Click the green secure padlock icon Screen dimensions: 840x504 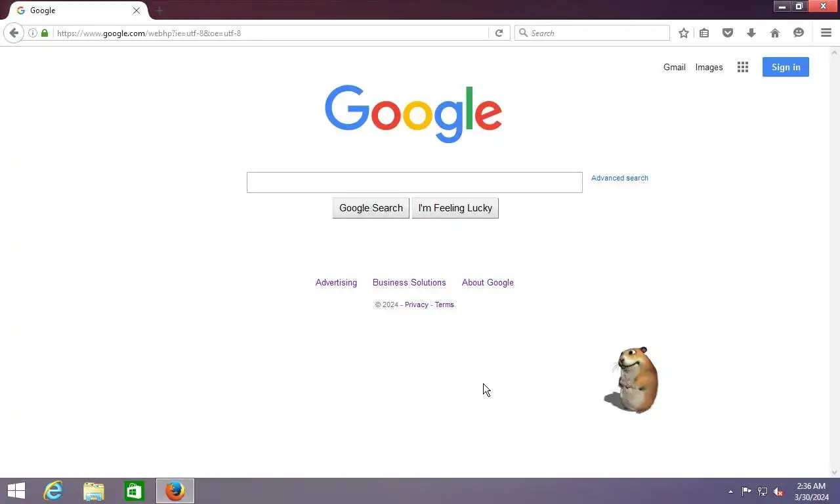pos(45,33)
